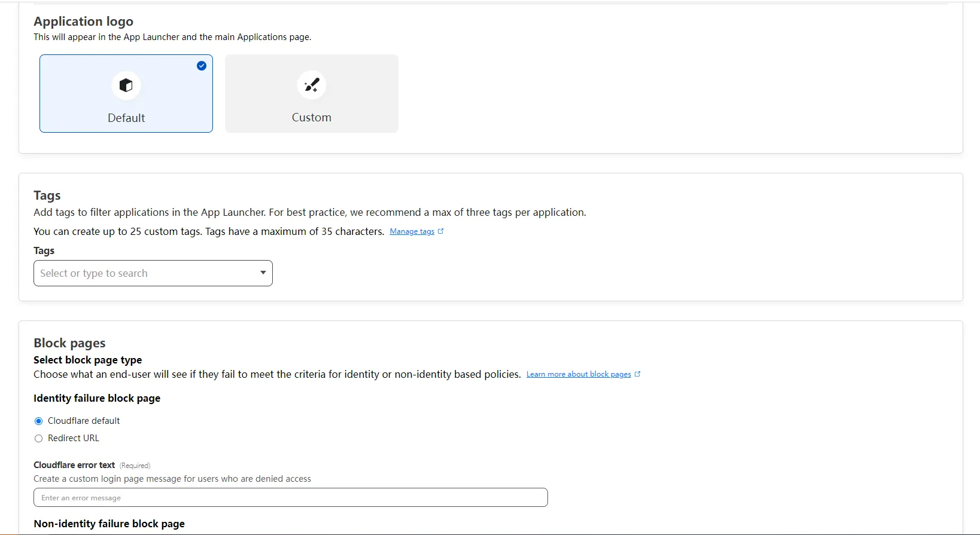Image resolution: width=980 pixels, height=535 pixels.
Task: Click the 'Redirect URL' option label
Action: 74,438
